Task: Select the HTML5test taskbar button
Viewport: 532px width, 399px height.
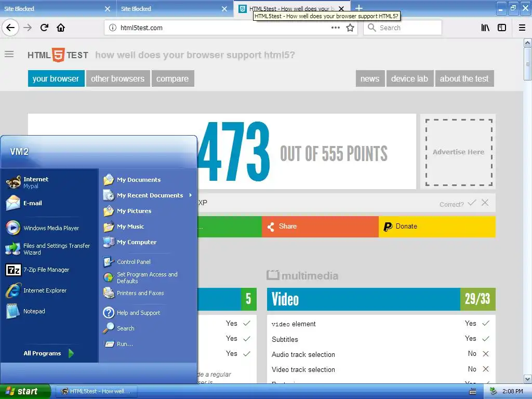Action: pyautogui.click(x=96, y=391)
